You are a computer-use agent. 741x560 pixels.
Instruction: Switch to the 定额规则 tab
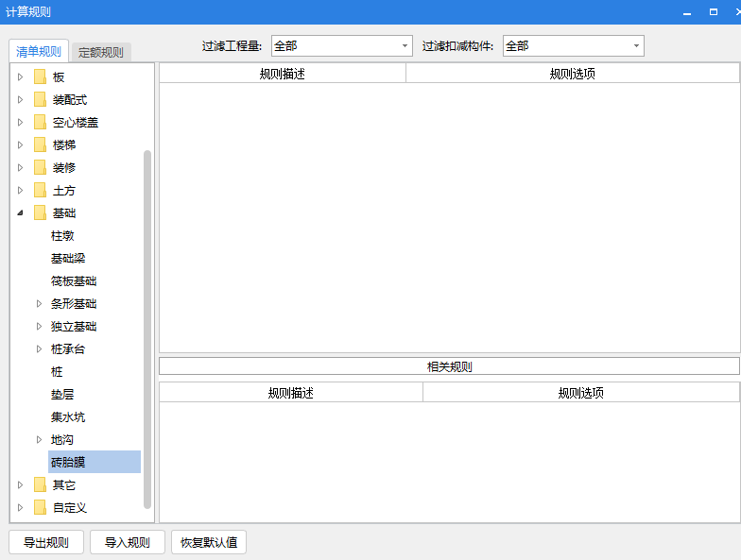(100, 53)
